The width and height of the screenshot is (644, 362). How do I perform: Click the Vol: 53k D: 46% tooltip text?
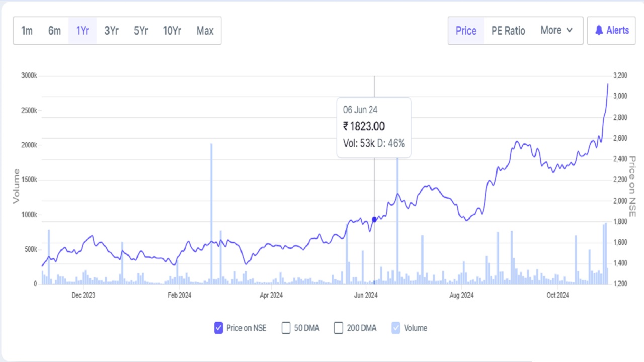point(374,143)
